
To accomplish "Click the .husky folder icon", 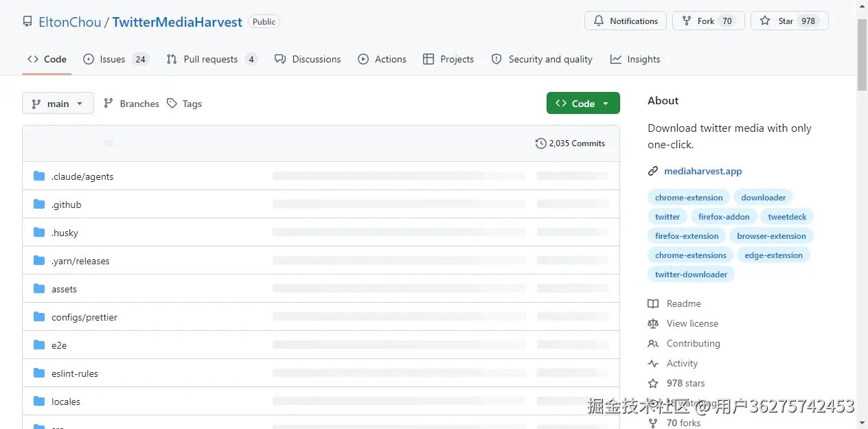I will pos(39,233).
